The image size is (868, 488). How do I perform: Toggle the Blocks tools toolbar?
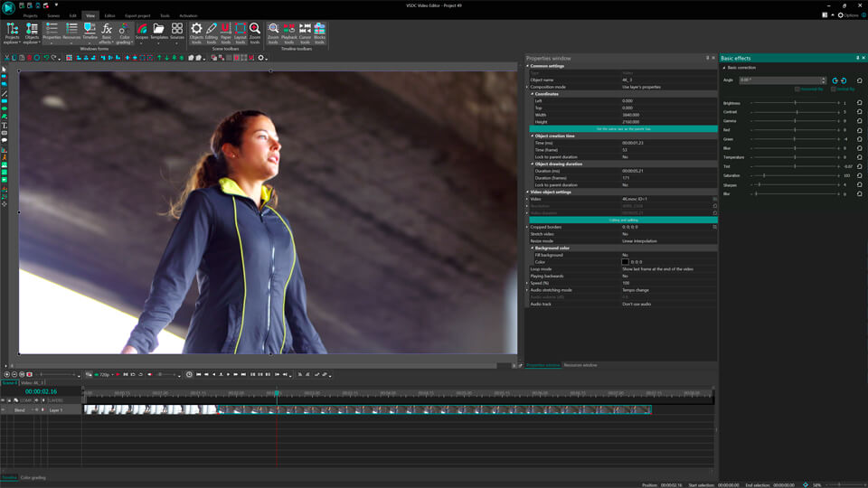(319, 33)
